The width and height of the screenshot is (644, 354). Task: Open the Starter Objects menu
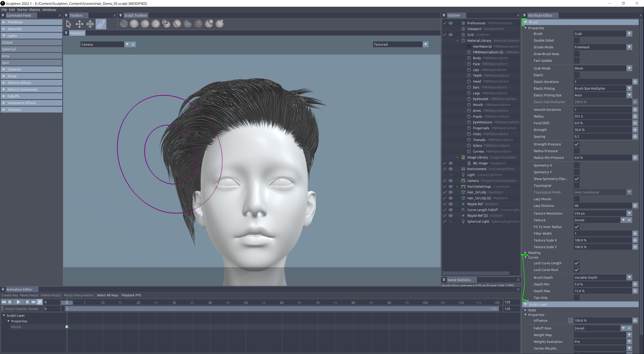click(29, 10)
